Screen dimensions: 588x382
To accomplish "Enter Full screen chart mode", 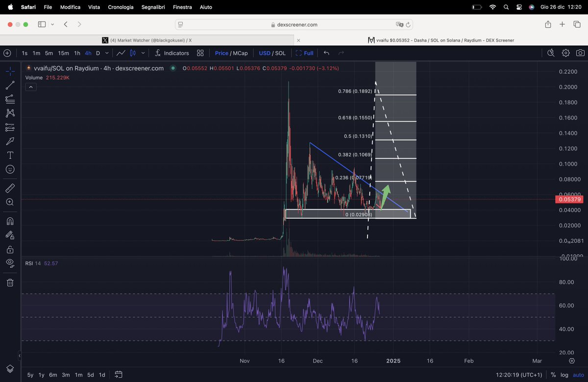I will 305,53.
